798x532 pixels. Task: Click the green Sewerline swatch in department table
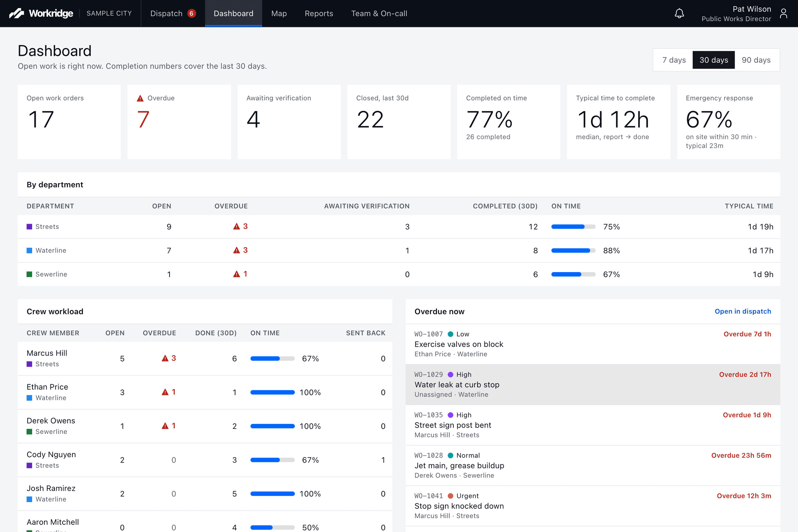pos(30,274)
